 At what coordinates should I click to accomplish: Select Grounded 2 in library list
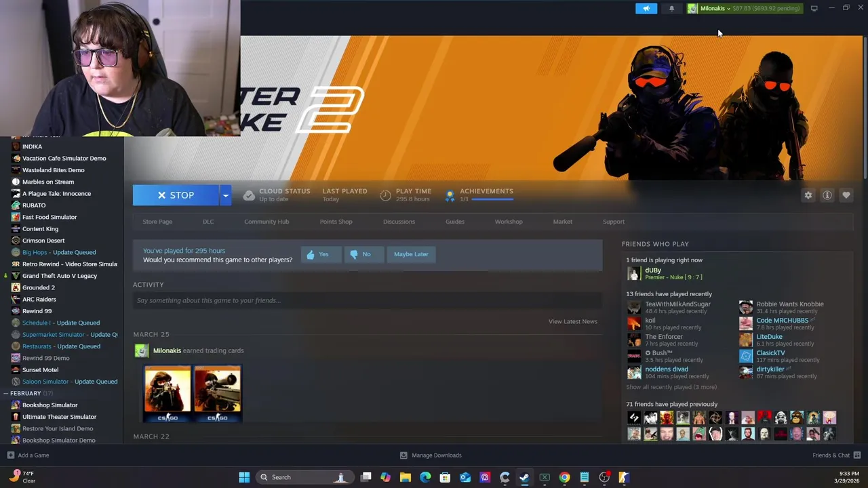tap(39, 287)
